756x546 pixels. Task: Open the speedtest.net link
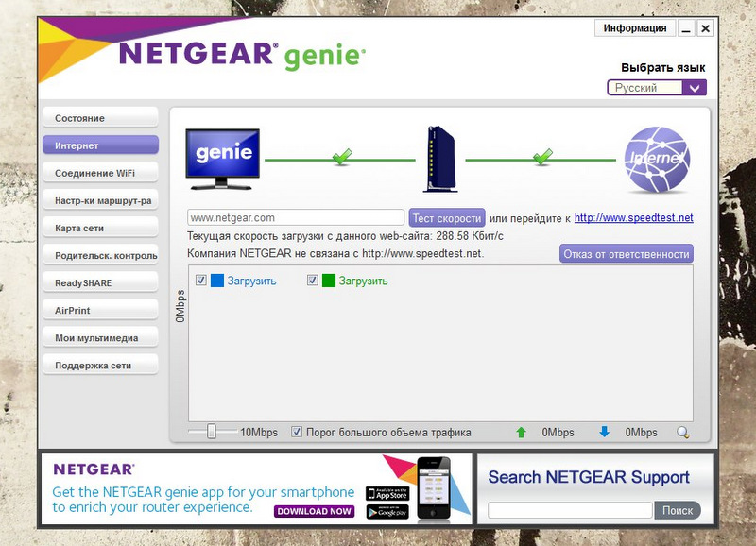pyautogui.click(x=633, y=218)
